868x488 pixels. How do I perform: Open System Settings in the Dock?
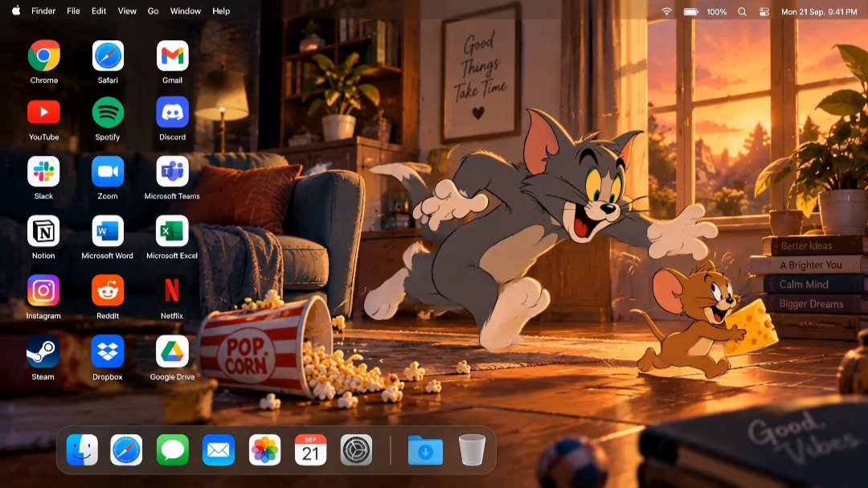356,449
